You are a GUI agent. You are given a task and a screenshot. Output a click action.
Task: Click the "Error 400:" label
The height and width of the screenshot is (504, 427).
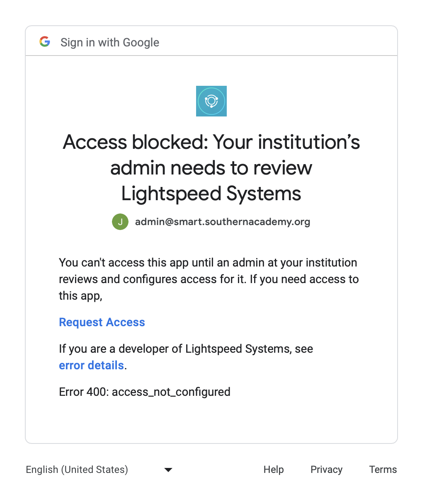click(84, 392)
